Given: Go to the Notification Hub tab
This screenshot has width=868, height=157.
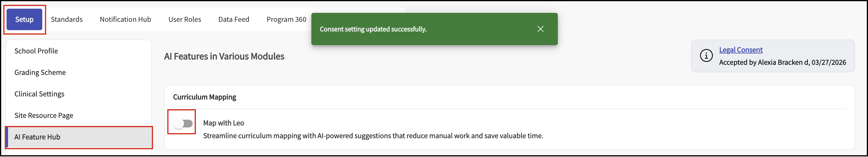Looking at the screenshot, I should click(x=125, y=20).
